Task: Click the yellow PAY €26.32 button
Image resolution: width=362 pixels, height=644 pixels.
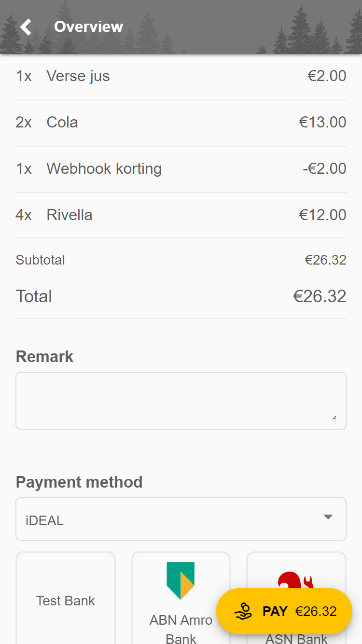Action: pyautogui.click(x=284, y=611)
